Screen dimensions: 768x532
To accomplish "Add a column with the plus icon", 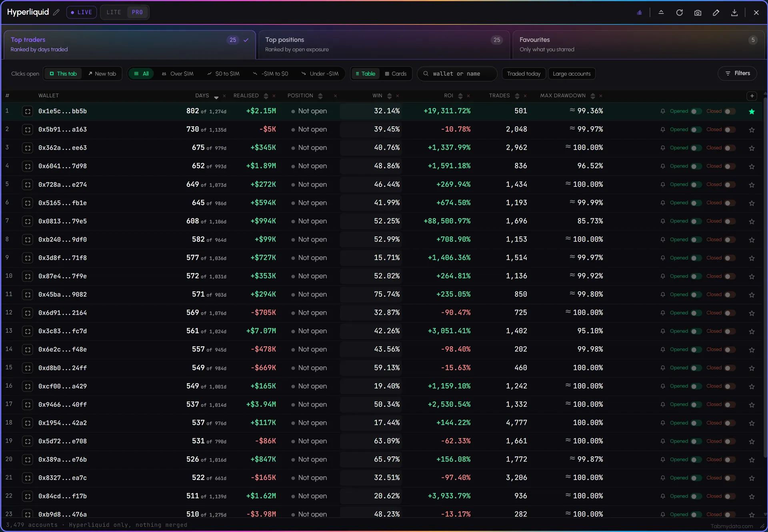I will [x=752, y=96].
